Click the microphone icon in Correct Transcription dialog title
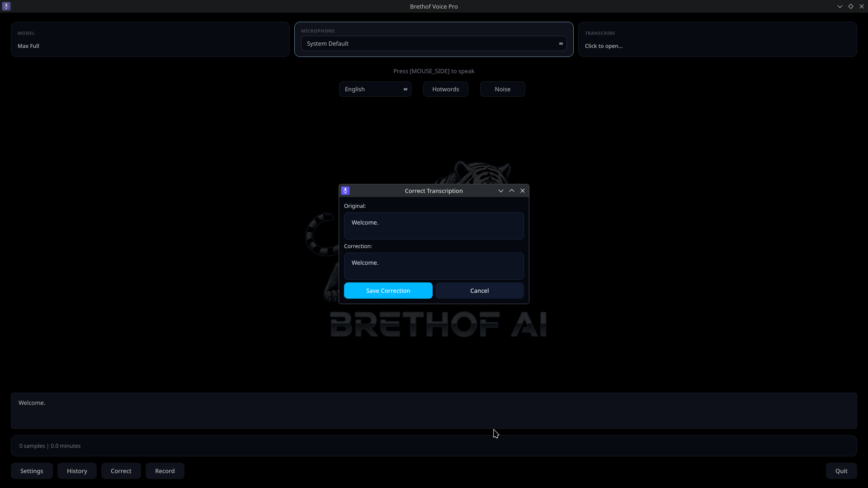868x488 pixels. [345, 191]
